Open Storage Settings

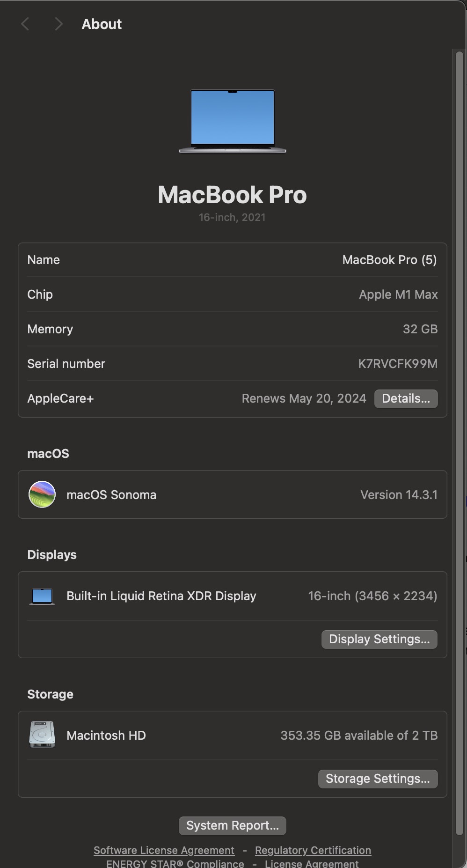378,779
